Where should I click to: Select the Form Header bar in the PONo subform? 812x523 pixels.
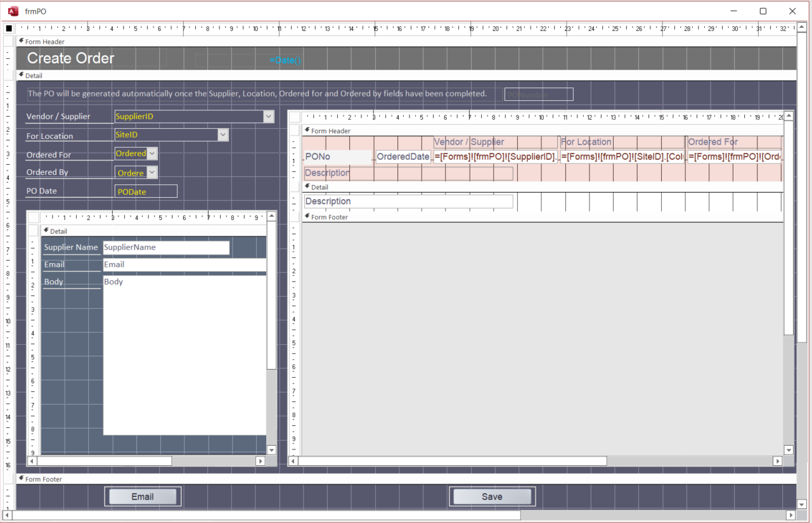pos(543,131)
